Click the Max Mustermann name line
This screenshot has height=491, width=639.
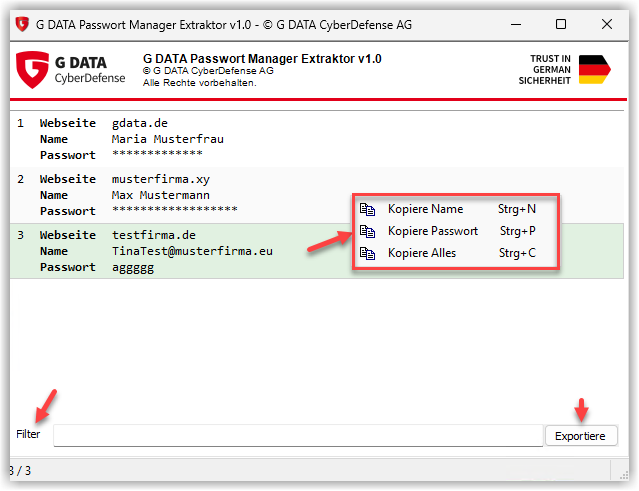[x=160, y=195]
